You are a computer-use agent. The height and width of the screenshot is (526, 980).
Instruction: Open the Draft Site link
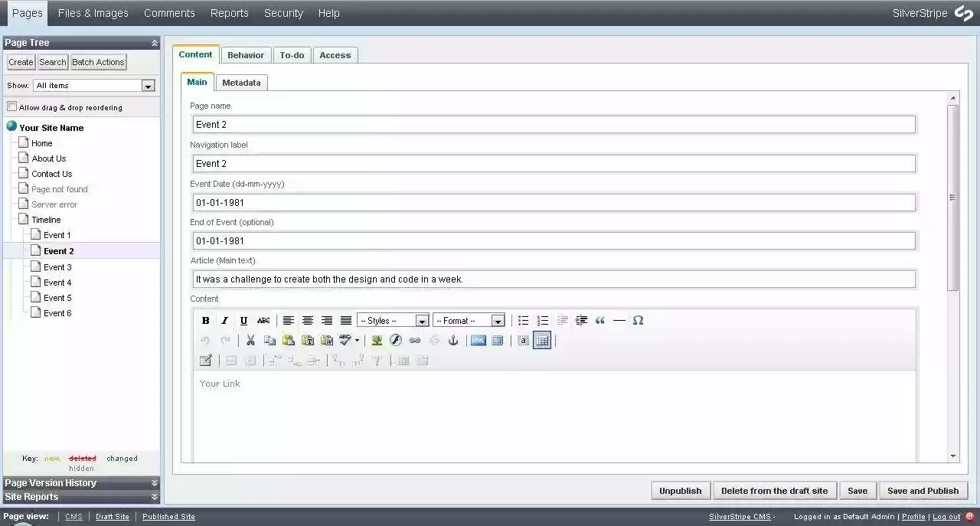(112, 516)
